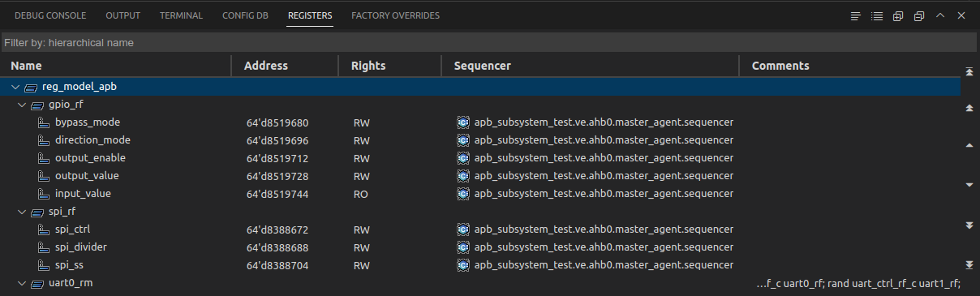Screen dimensions: 980x296
Task: Click the Collapse All icon in panel toolbar
Action: tap(918, 15)
